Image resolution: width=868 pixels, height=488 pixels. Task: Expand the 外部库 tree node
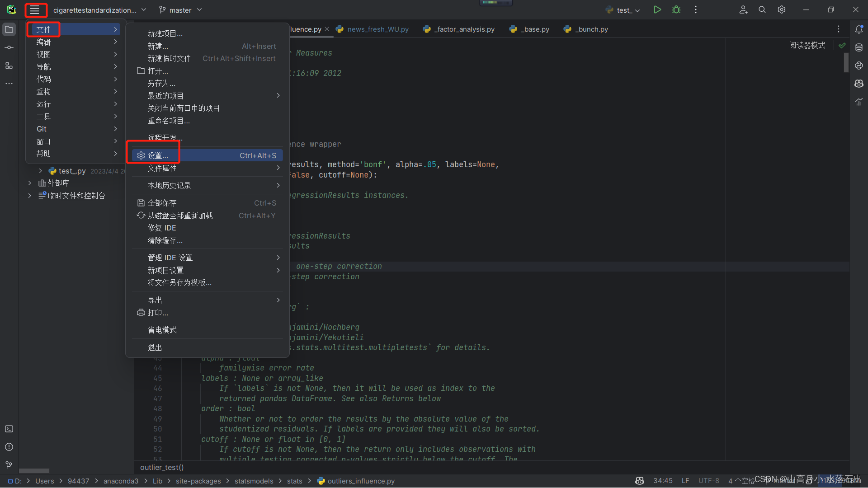(x=30, y=183)
